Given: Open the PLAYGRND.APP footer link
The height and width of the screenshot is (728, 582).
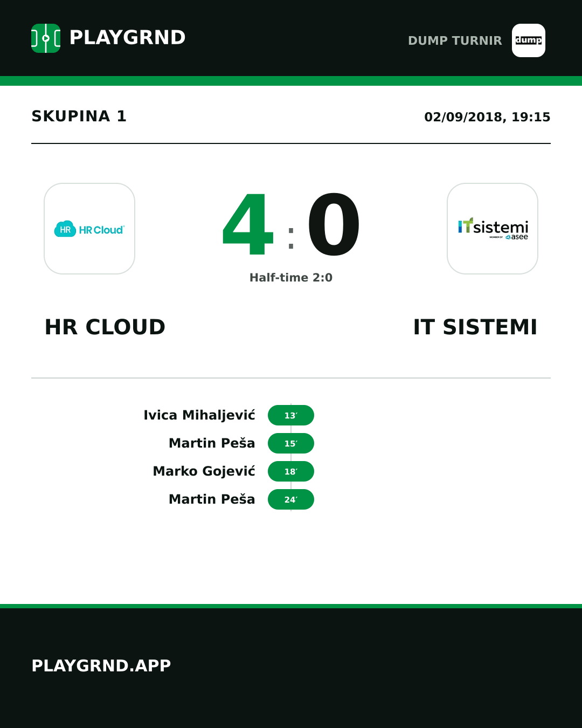Looking at the screenshot, I should tap(101, 666).
